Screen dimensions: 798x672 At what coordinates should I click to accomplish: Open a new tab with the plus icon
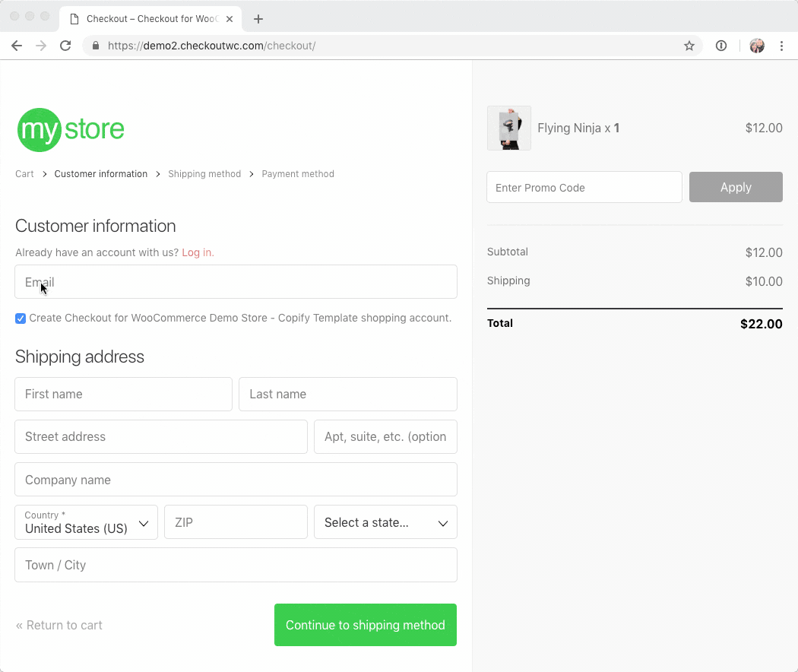coord(258,19)
